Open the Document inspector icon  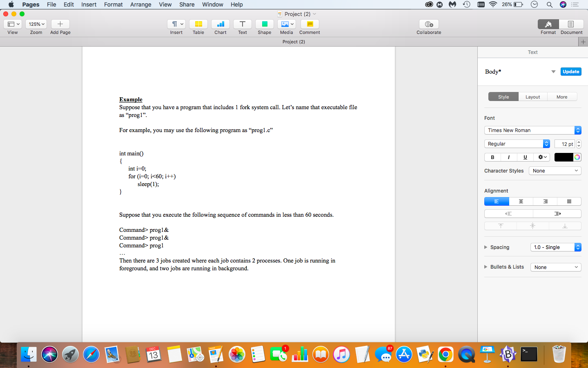click(571, 24)
